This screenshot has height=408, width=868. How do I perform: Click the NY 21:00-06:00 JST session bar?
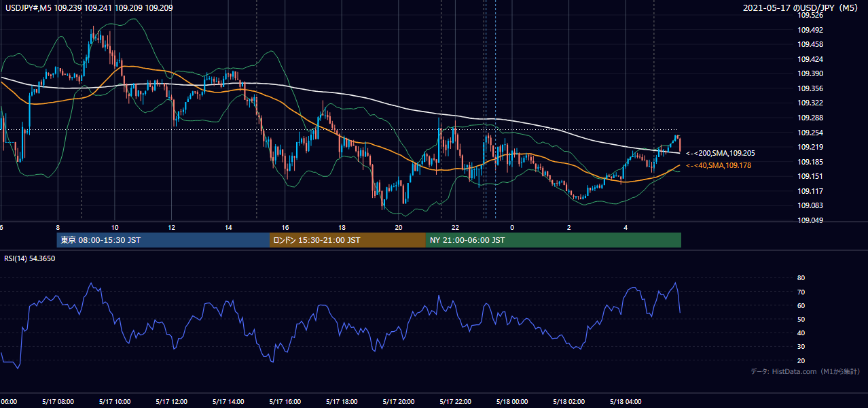click(554, 240)
